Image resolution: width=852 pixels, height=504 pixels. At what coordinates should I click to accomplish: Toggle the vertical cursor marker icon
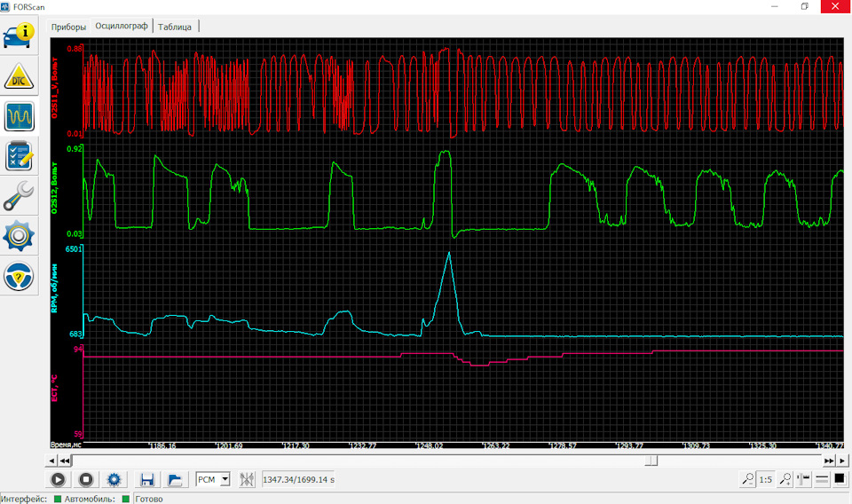click(x=803, y=479)
